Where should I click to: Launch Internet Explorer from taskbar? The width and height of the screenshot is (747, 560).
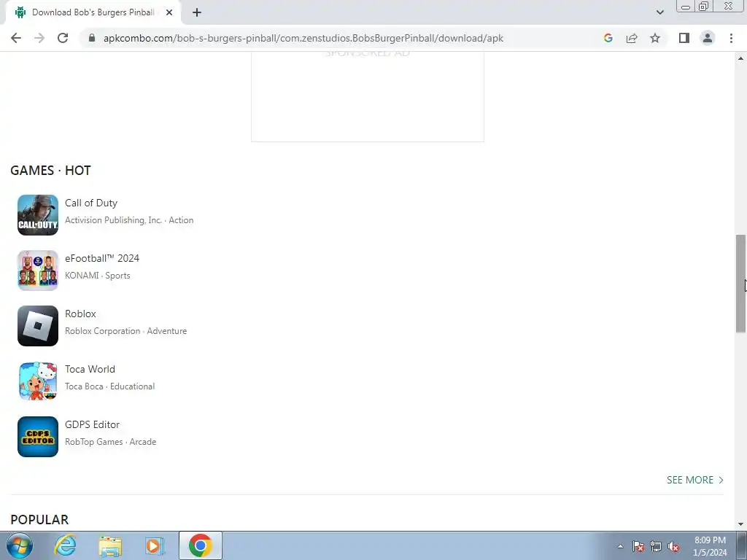click(65, 545)
